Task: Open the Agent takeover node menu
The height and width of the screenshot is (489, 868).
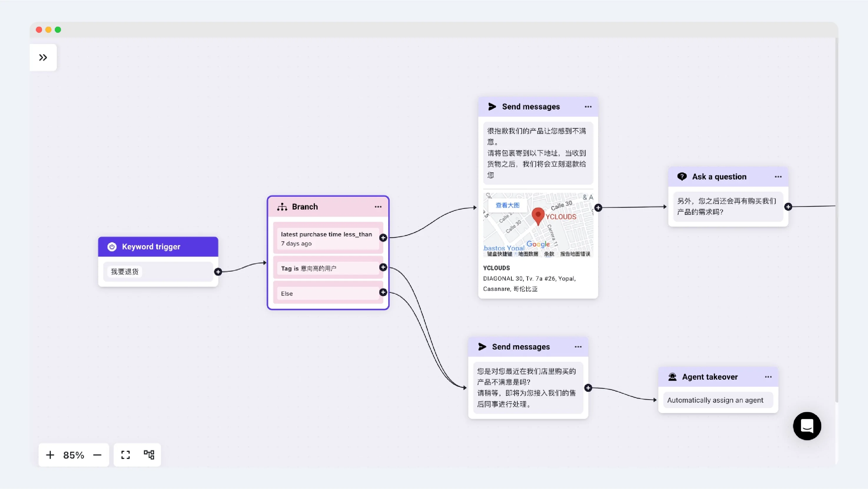Action: 768,377
